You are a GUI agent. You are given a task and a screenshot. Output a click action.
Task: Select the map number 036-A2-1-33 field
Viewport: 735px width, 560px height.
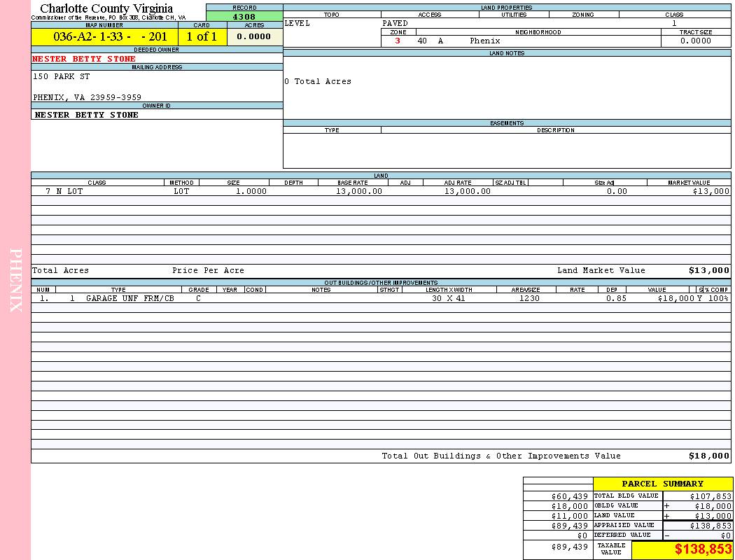pos(104,36)
